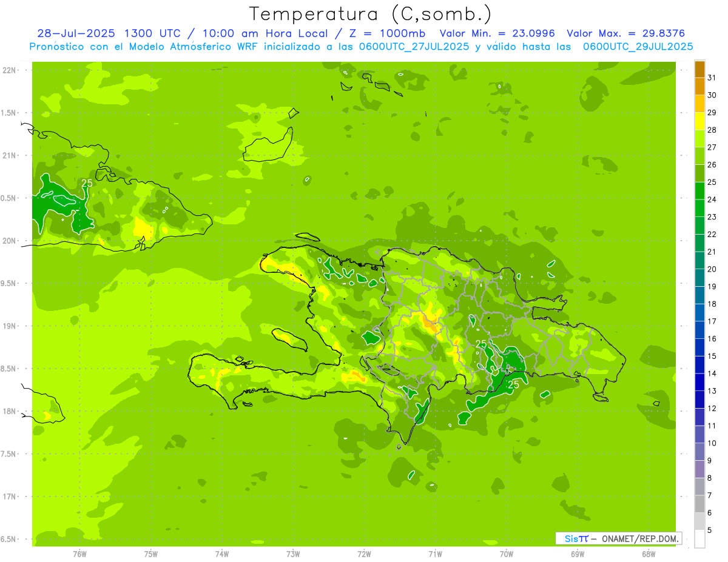Click the "17N" latitude axis label
The image size is (728, 562).
(x=10, y=497)
